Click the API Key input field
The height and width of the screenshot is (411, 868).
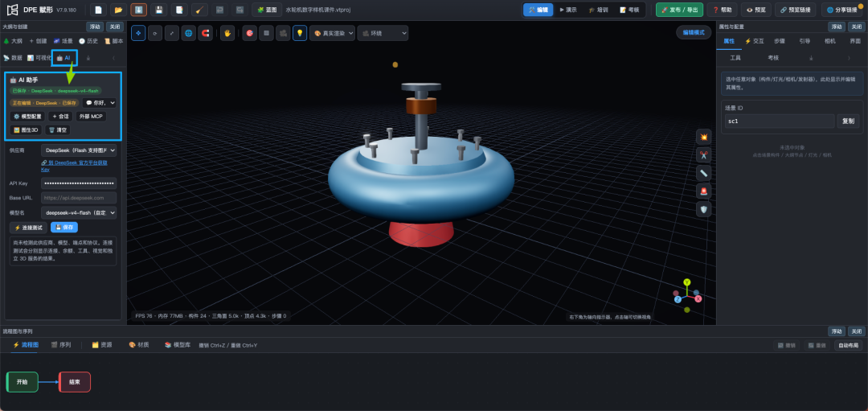pos(79,183)
